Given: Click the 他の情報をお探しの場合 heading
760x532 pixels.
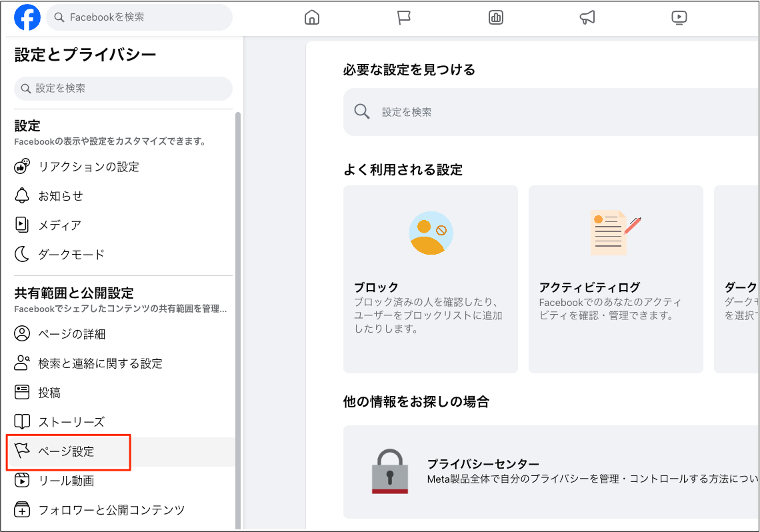Looking at the screenshot, I should 416,401.
